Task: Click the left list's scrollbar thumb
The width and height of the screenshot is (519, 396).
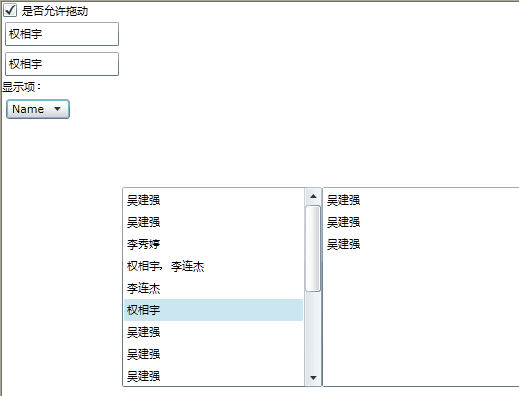Action: click(x=313, y=249)
